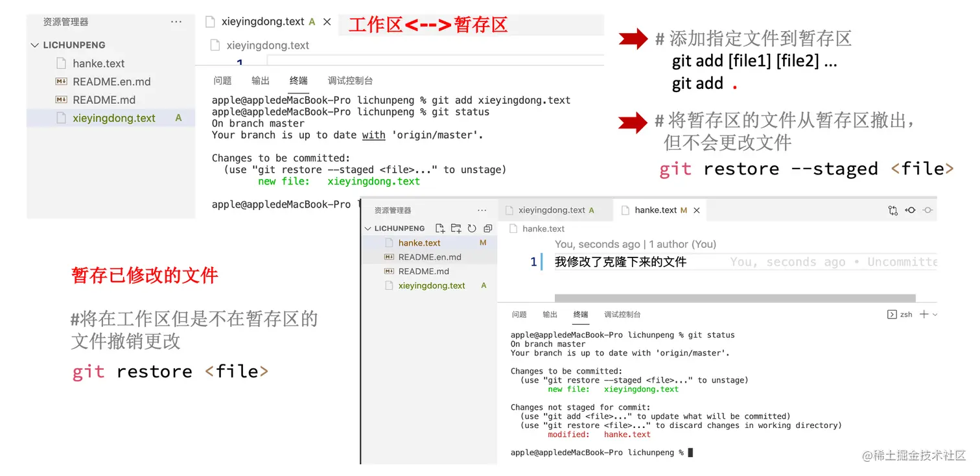Viewport: 980px width, 476px height.
Task: Select xieyingdong.text in the top window explorer
Action: point(111,118)
